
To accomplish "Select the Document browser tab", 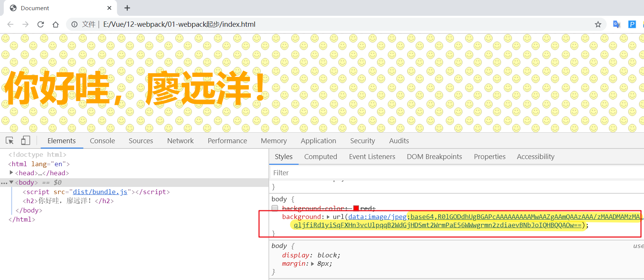I will pyautogui.click(x=60, y=8).
